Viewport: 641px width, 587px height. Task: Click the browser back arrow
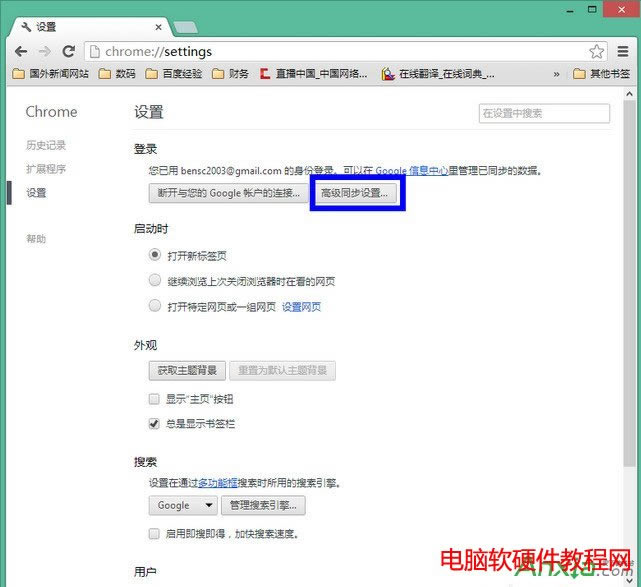click(21, 51)
